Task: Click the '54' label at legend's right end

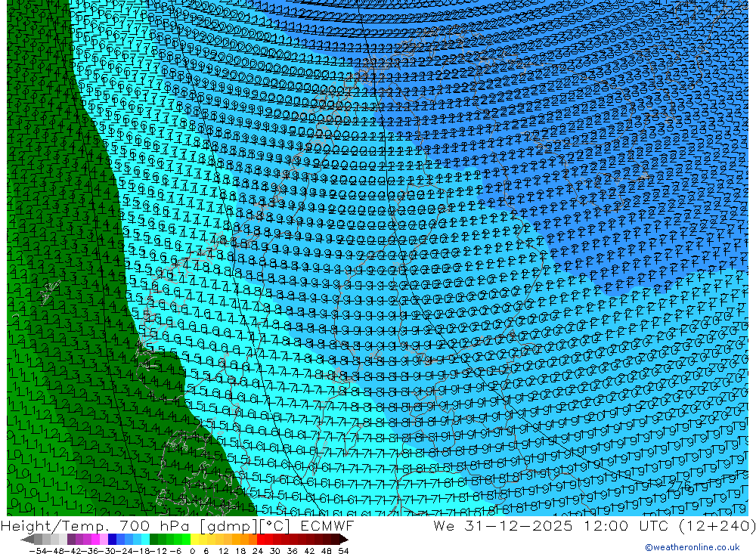Action: coord(343,551)
